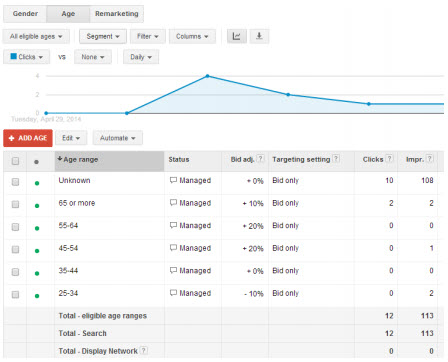Open Bid adj. help question mark
Viewport: 448px width, 362px height.
click(x=261, y=159)
